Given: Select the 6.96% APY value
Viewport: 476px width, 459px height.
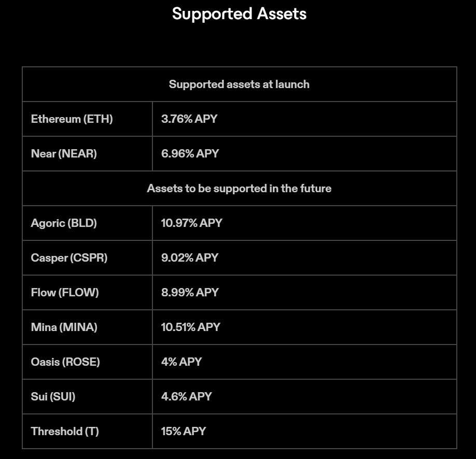Looking at the screenshot, I should pos(190,153).
